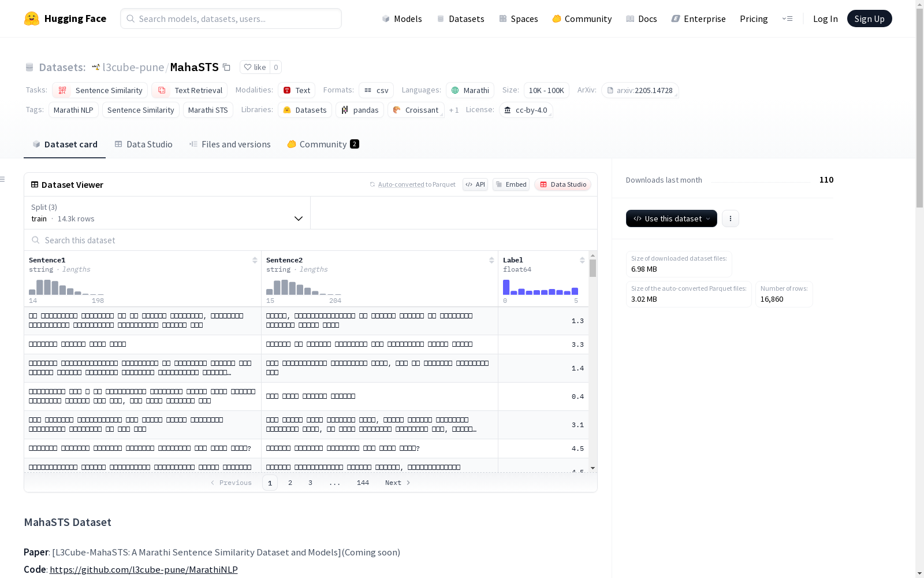
Task: Sort by the Label column sort icon
Action: (x=582, y=260)
